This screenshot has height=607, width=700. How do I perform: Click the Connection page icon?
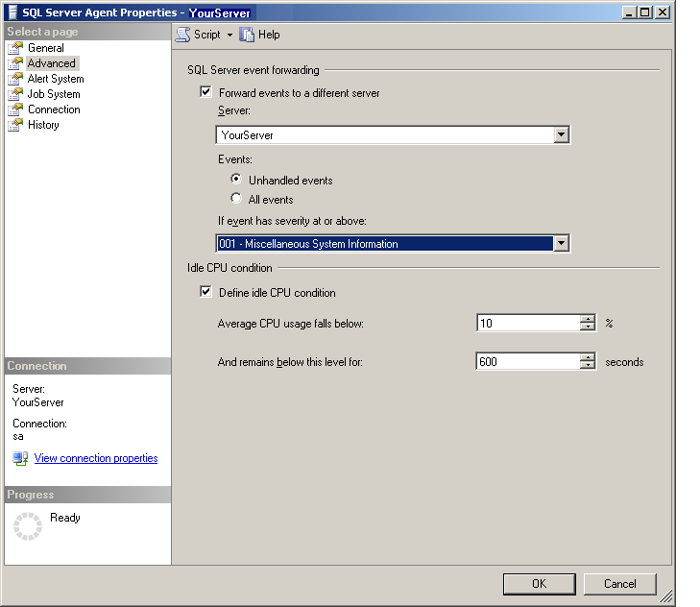tap(14, 109)
